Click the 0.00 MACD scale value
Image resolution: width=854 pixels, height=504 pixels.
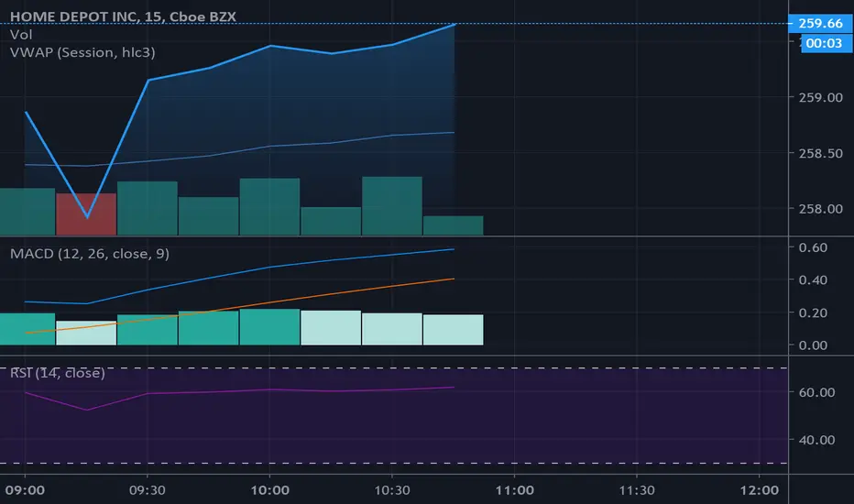[813, 345]
